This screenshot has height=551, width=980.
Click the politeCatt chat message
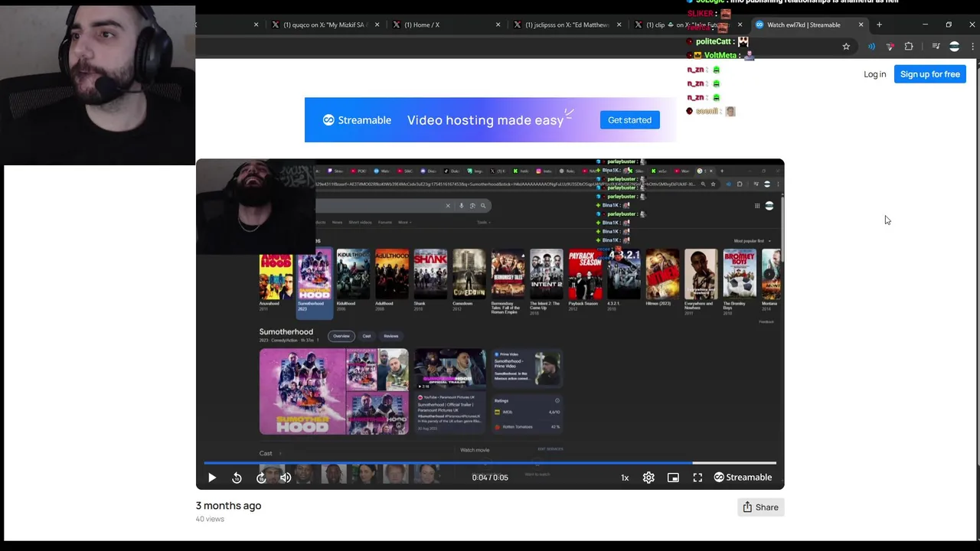click(x=718, y=41)
